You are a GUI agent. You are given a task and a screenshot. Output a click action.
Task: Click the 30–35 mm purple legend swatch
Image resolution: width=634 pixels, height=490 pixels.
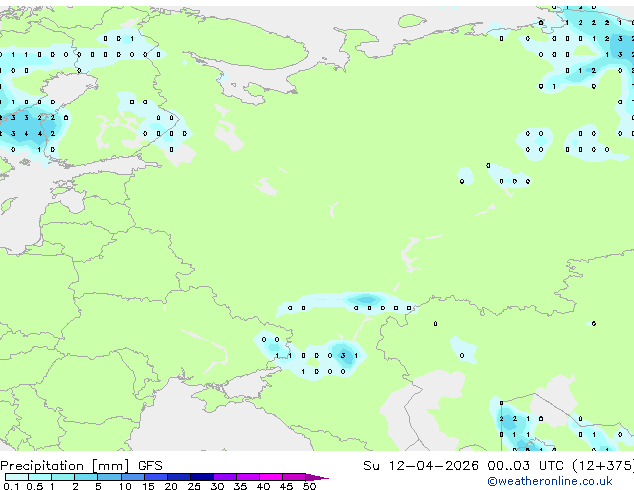pos(225,477)
